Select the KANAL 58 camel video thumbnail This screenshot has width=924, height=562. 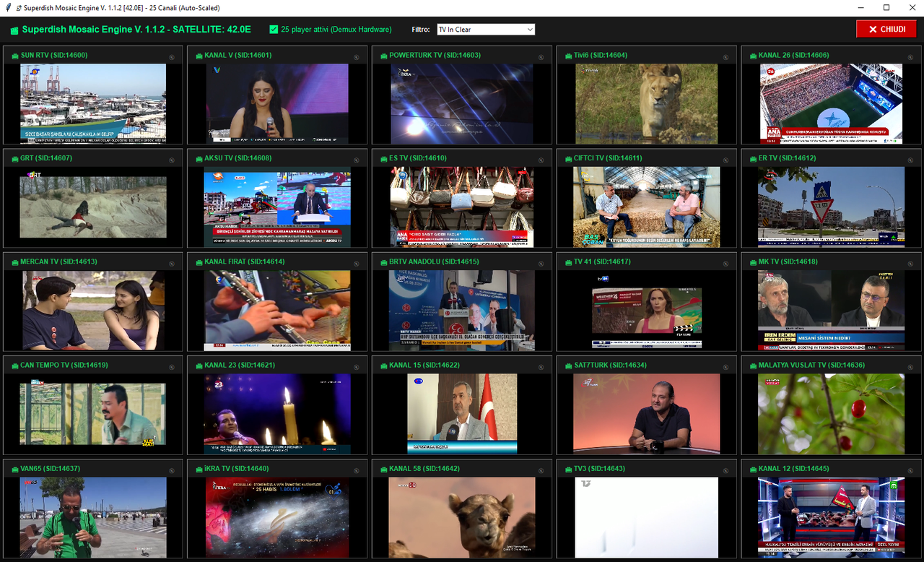click(x=462, y=517)
